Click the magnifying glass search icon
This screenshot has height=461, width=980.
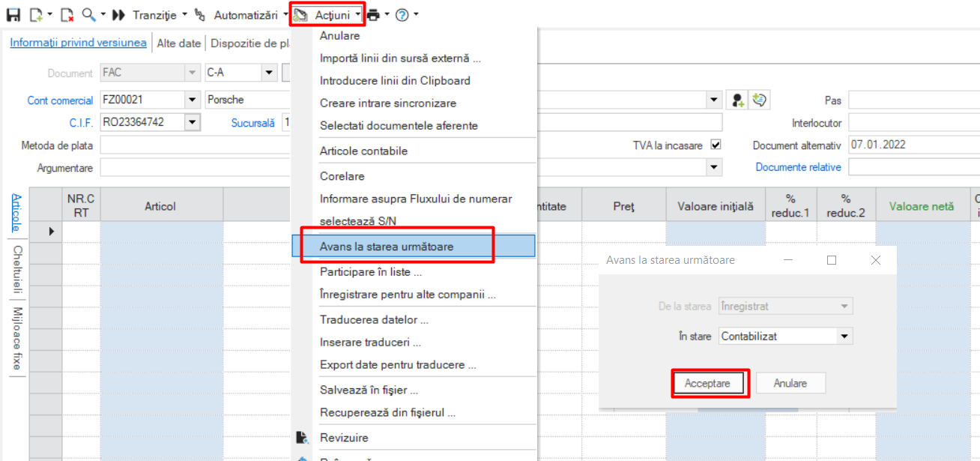pyautogui.click(x=89, y=14)
